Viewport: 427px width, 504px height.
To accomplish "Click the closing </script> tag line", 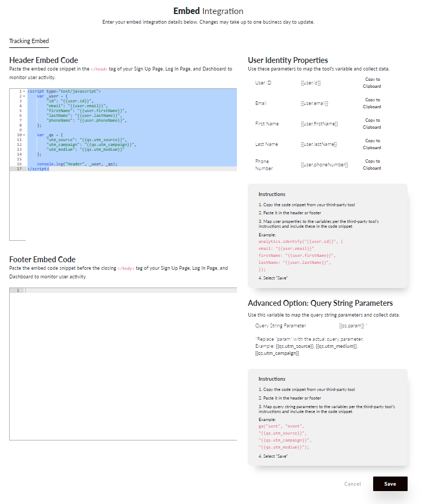I will click(38, 169).
